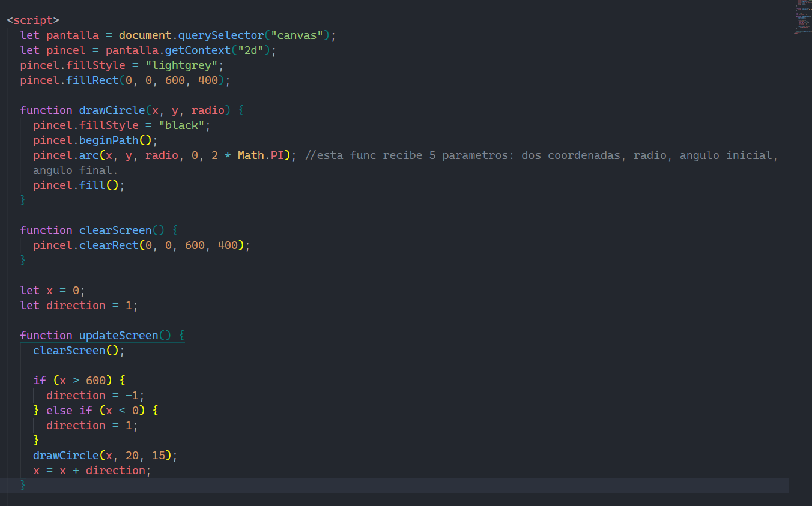Click the "let pantalla" declaration line
The image size is (812, 506).
(x=178, y=35)
